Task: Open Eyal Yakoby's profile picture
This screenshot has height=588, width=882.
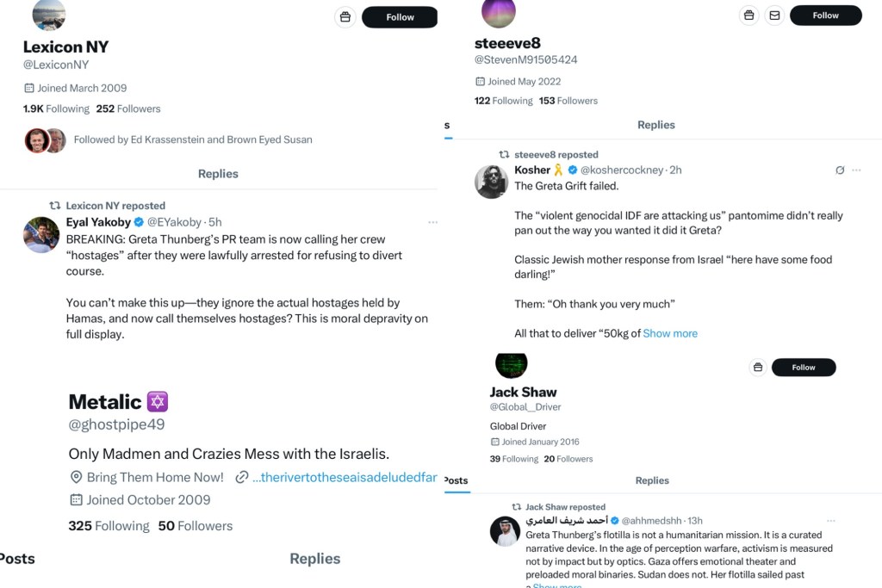Action: pyautogui.click(x=41, y=234)
